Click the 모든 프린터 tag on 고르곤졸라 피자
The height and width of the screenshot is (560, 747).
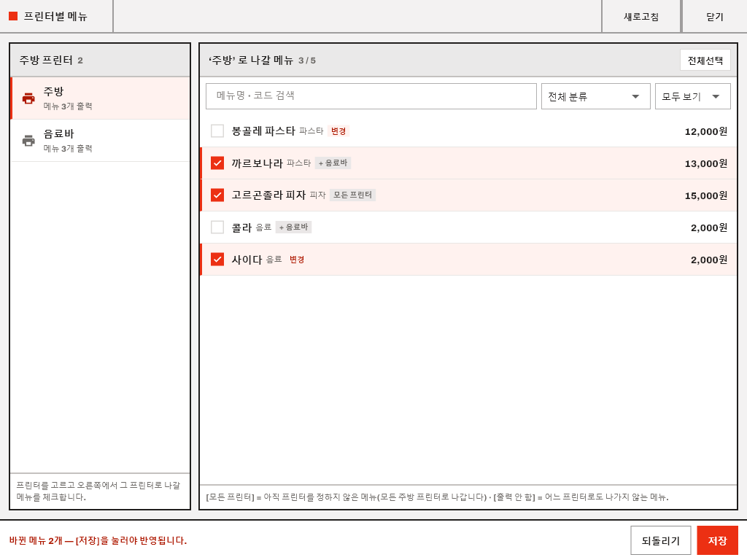(352, 195)
